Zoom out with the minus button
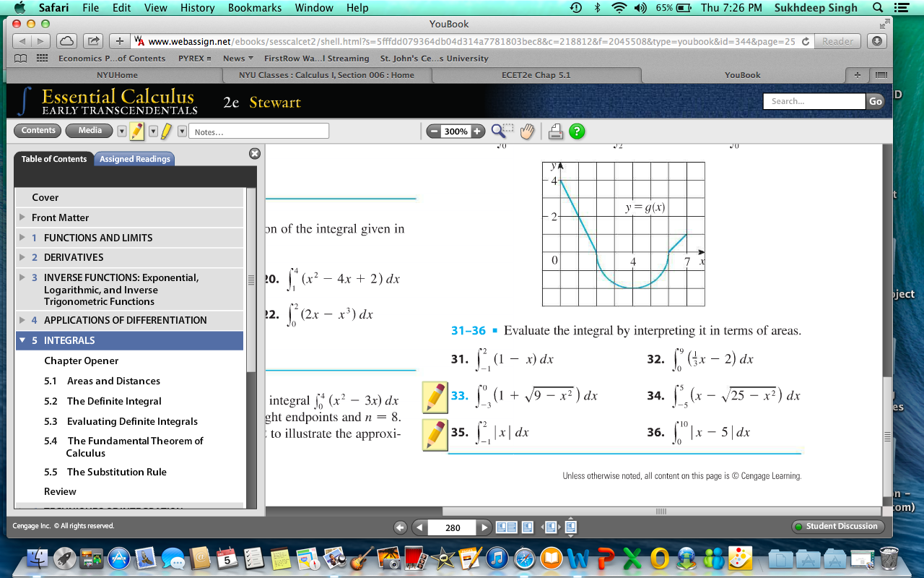The width and height of the screenshot is (924, 578). [434, 131]
